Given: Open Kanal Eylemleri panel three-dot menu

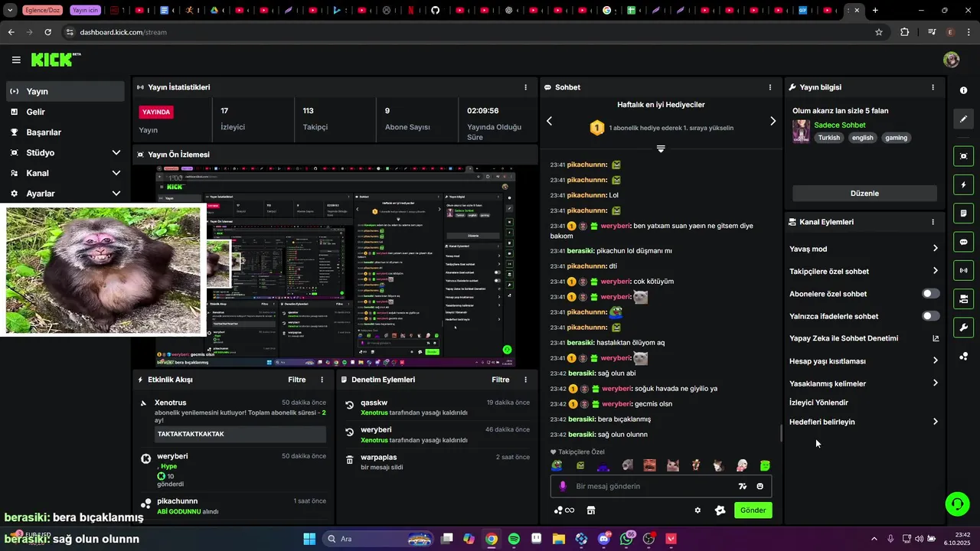Looking at the screenshot, I should (x=933, y=222).
